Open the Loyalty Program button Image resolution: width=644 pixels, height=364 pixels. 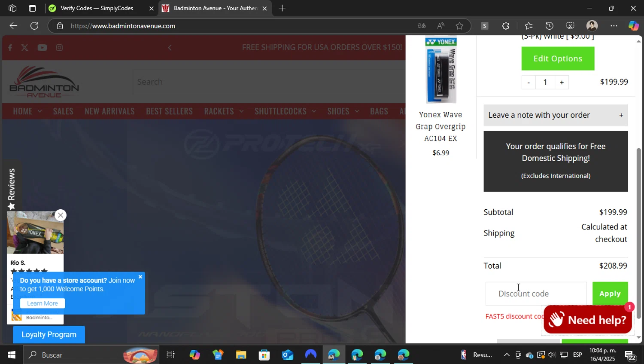(49, 335)
